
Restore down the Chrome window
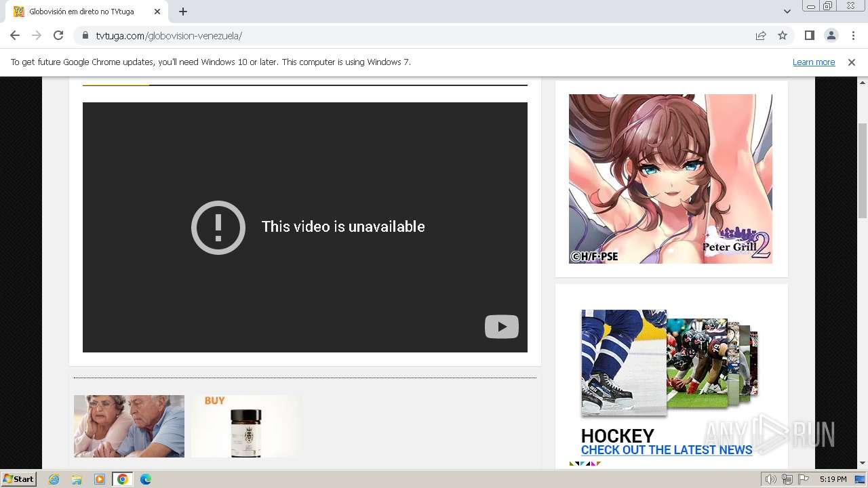pyautogui.click(x=828, y=6)
